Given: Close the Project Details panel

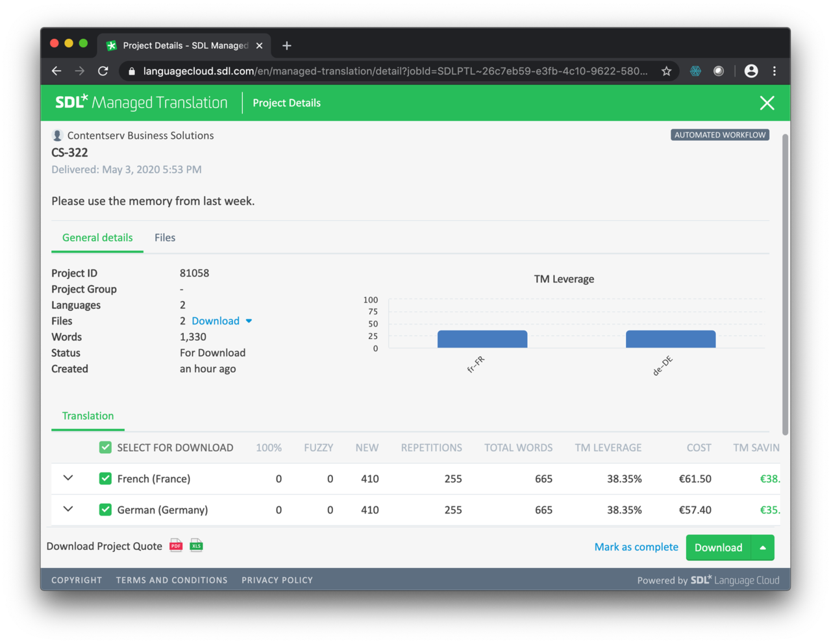Looking at the screenshot, I should (767, 103).
